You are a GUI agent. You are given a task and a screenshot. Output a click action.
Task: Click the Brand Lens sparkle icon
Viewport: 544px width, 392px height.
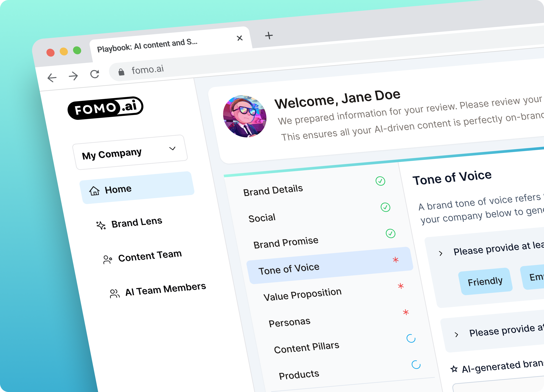click(x=101, y=225)
